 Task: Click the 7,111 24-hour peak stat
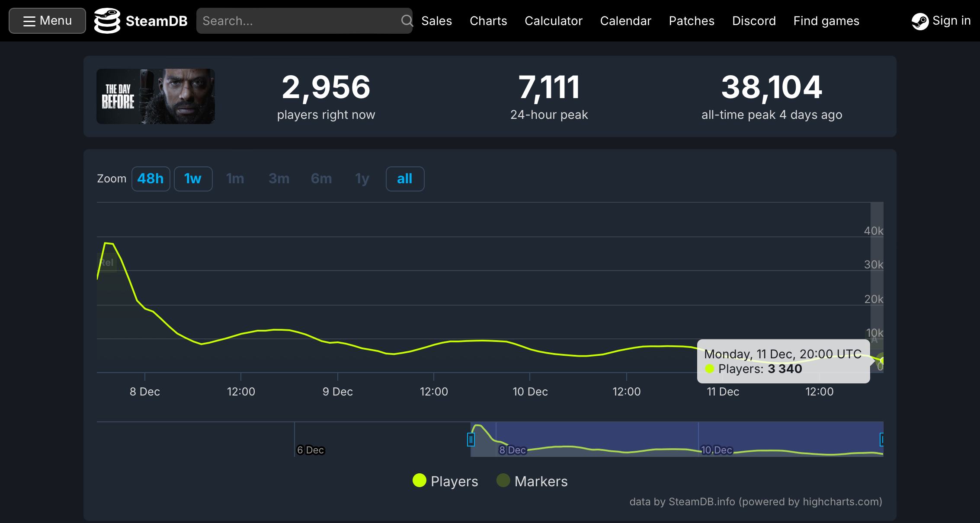click(x=549, y=96)
